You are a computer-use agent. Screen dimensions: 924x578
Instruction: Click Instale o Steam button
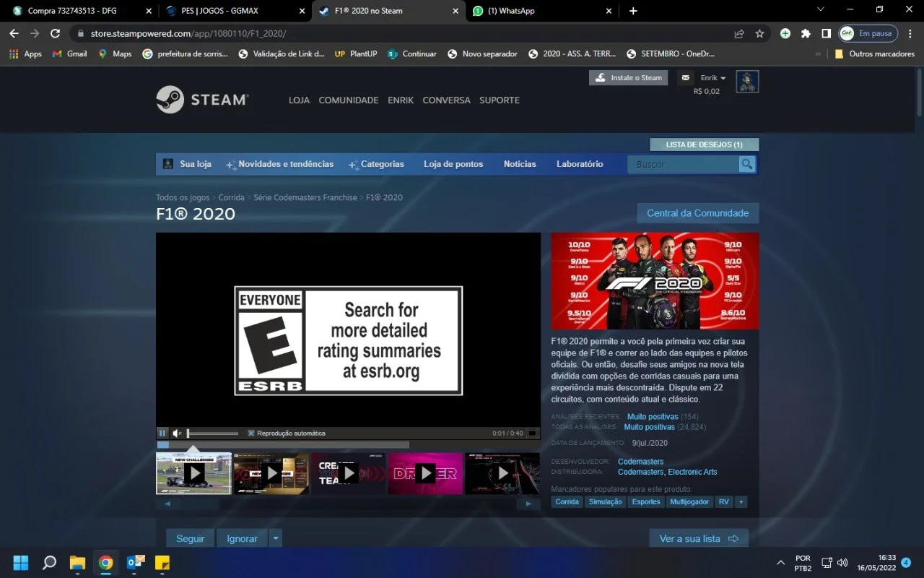point(629,78)
